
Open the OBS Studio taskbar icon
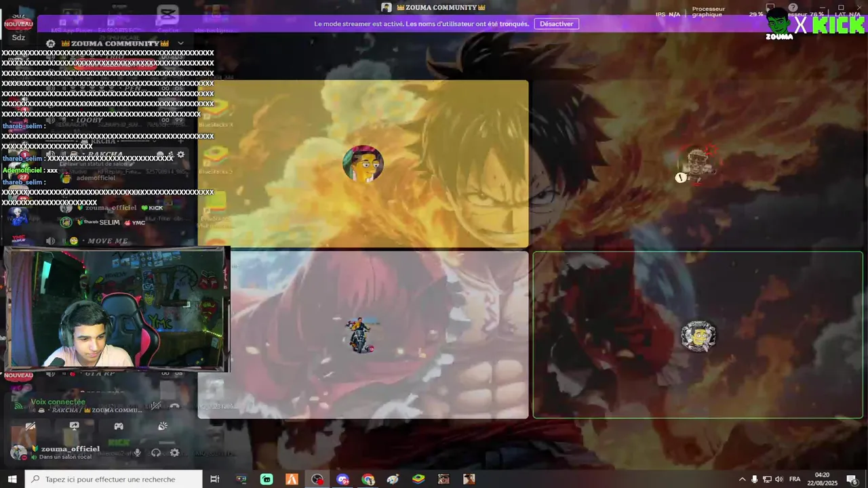pyautogui.click(x=317, y=479)
